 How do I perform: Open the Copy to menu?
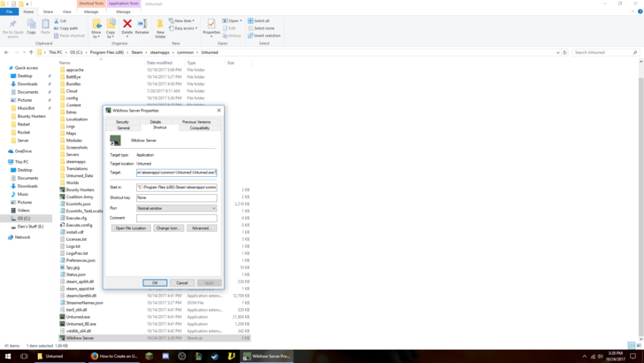[x=111, y=28]
